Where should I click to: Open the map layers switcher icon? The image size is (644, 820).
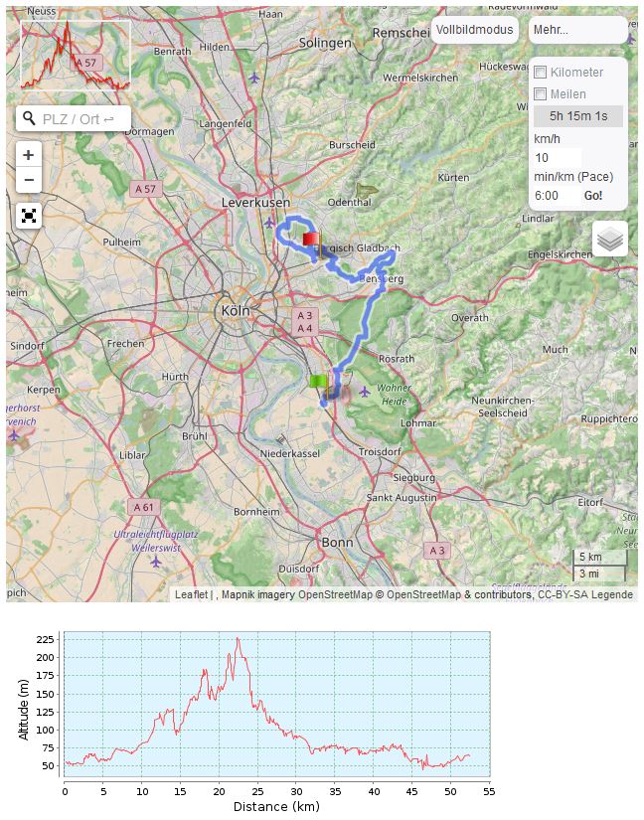pyautogui.click(x=610, y=240)
